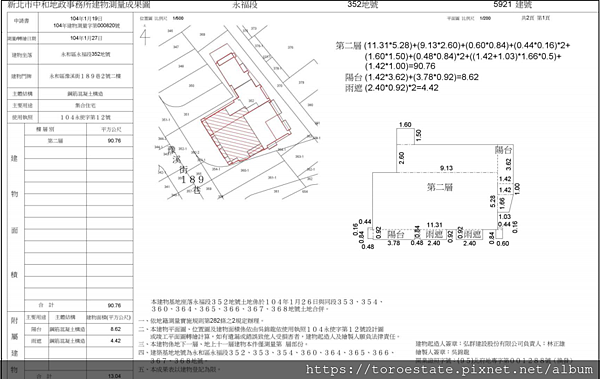
Task: Click the 陽台 label at plan's bottom left
Action: point(396,234)
